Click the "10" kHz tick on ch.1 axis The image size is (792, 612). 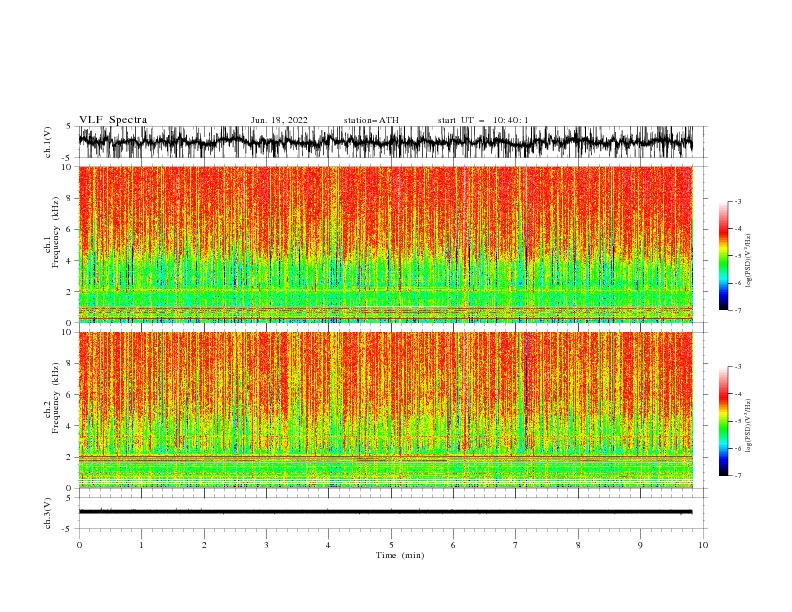click(68, 167)
